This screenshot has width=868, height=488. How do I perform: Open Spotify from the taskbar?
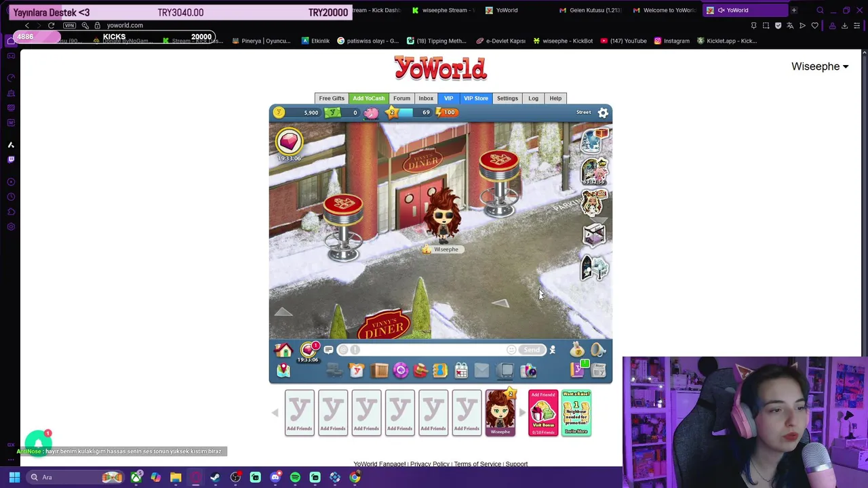pos(295,477)
